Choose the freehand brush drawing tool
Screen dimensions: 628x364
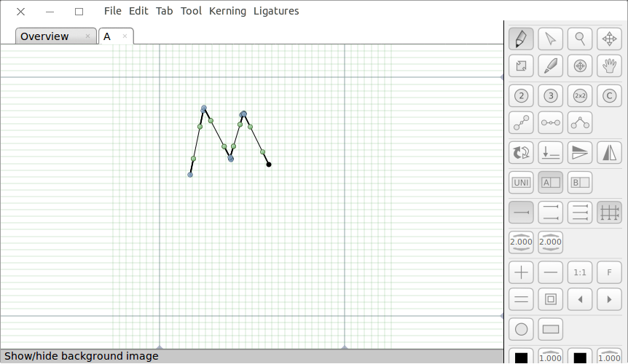pos(550,66)
